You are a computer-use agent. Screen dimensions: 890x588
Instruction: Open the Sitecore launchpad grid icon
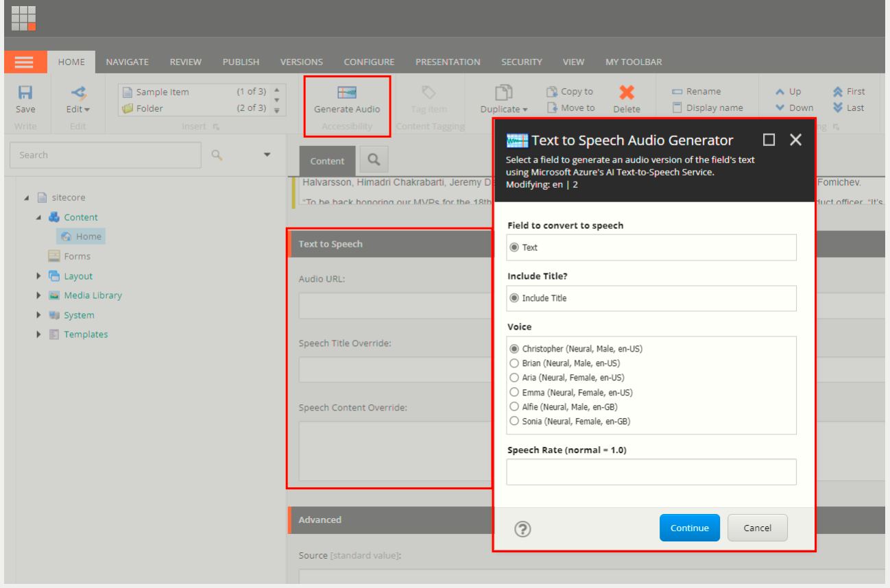[x=23, y=18]
